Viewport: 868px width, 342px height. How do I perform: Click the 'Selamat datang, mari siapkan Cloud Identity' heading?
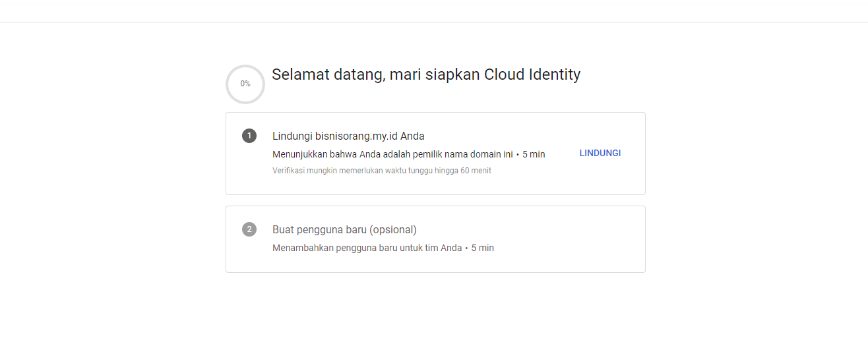coord(426,74)
